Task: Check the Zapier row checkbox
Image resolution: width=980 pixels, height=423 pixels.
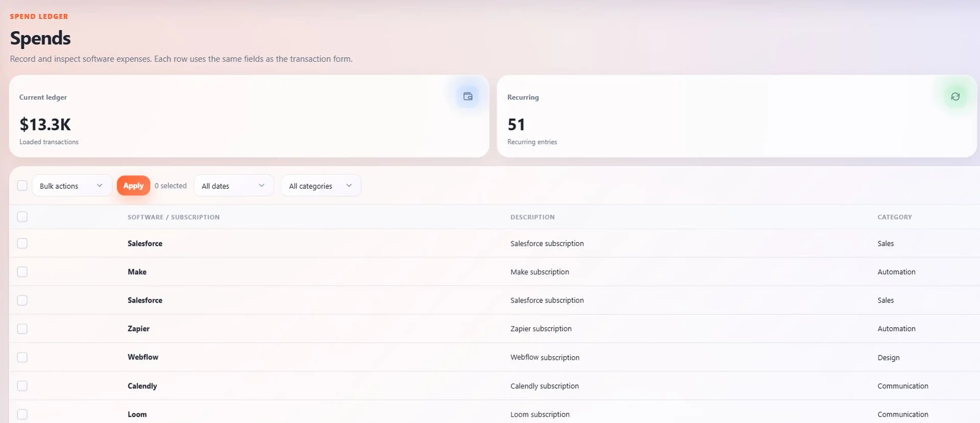Action: pos(22,329)
